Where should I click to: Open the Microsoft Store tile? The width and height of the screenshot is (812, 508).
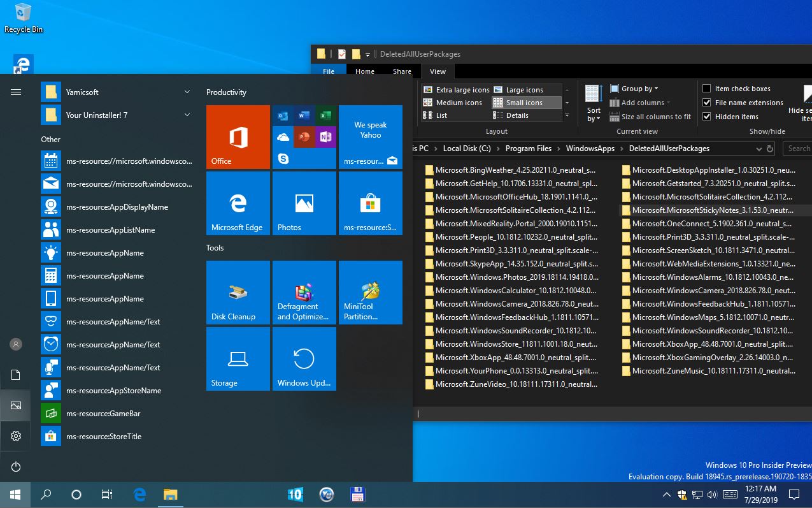pyautogui.click(x=371, y=203)
